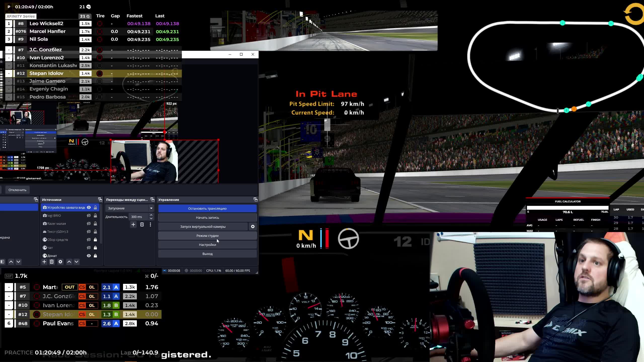Viewport: 644px width, 362px height.
Task: Show the logi BRIO source
Action: [89, 215]
